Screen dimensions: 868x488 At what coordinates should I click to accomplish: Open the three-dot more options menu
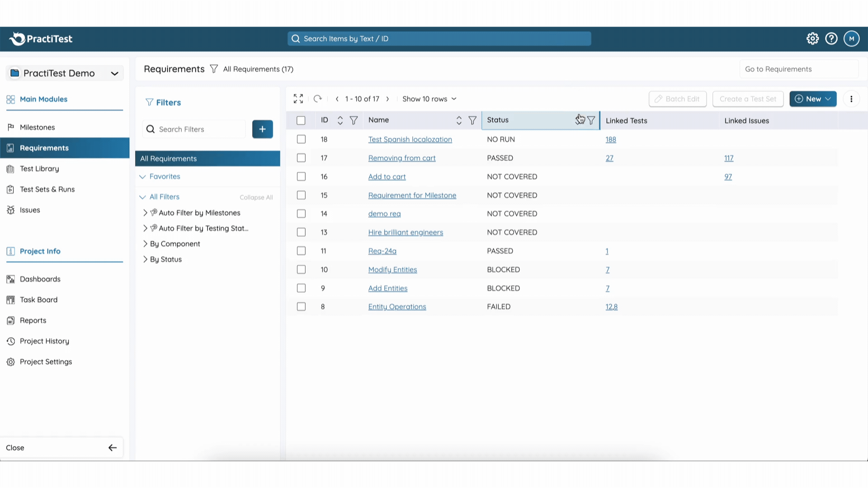851,99
